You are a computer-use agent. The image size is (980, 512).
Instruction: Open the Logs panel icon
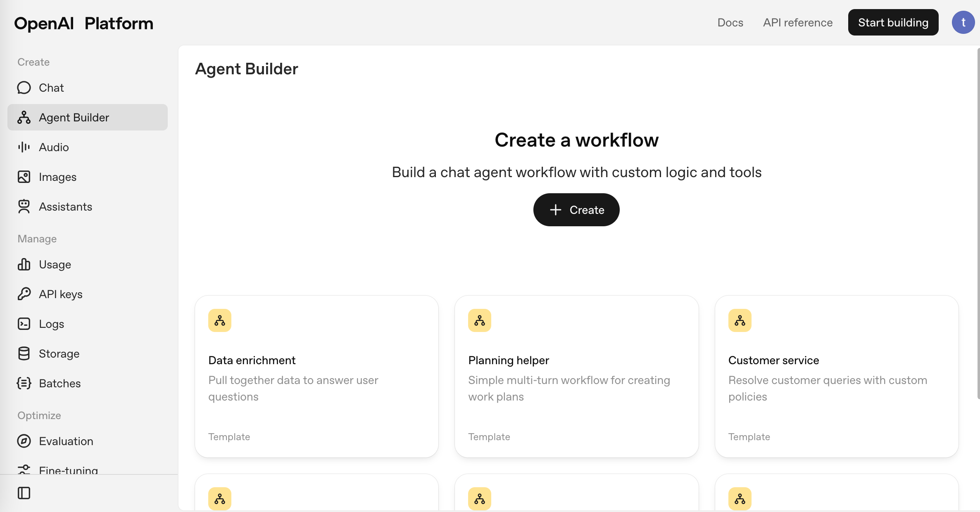click(x=24, y=324)
